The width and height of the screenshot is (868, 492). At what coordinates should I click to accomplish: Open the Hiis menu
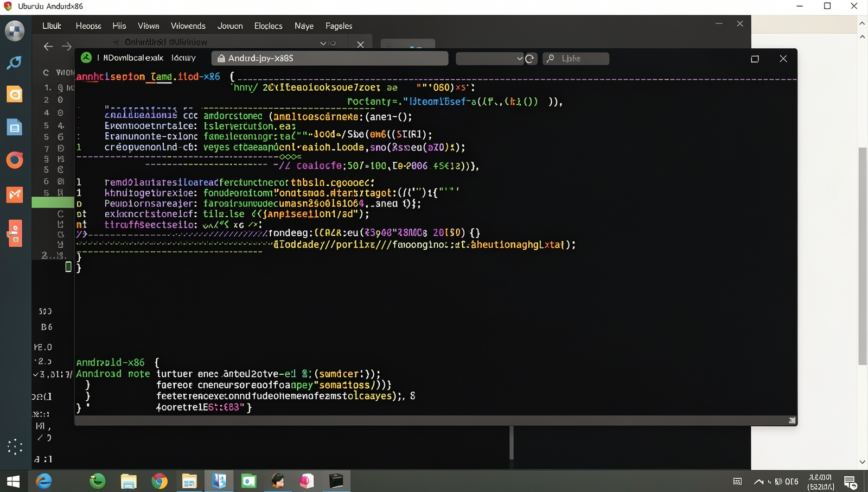(x=119, y=26)
